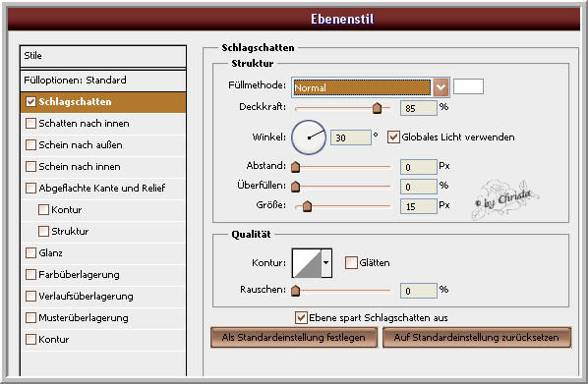Click Als Standardeinstellung festlegen button
Viewport: 588px width, 384px height.
(294, 337)
